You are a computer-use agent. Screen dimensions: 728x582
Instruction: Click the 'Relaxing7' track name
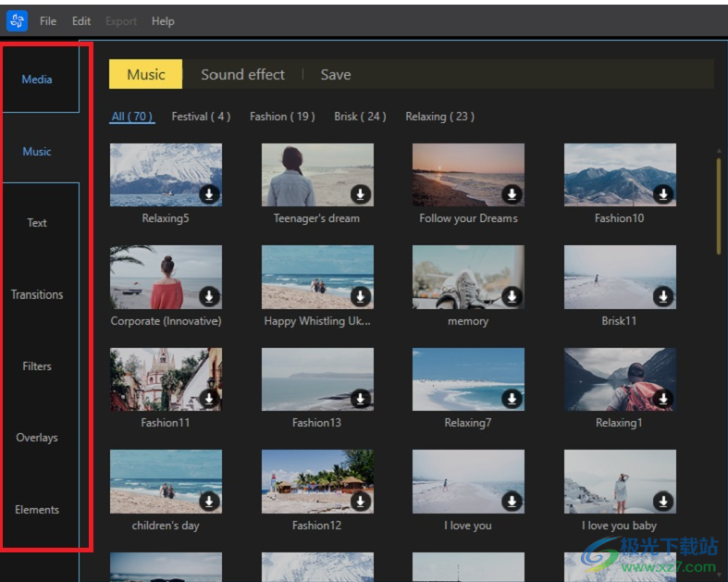click(x=467, y=423)
